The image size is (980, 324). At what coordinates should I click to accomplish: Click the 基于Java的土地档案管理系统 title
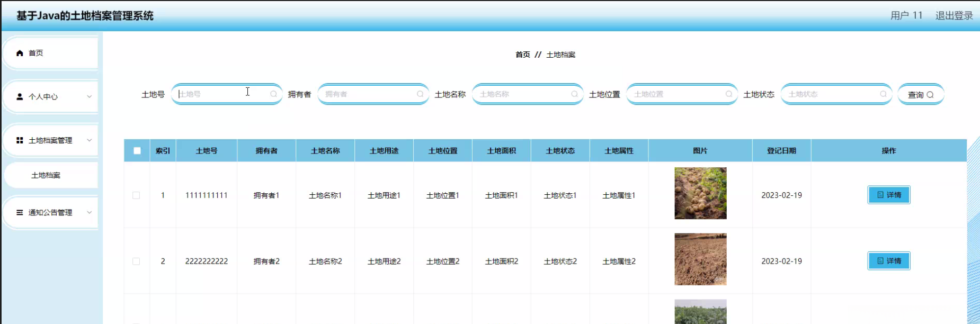click(x=85, y=16)
